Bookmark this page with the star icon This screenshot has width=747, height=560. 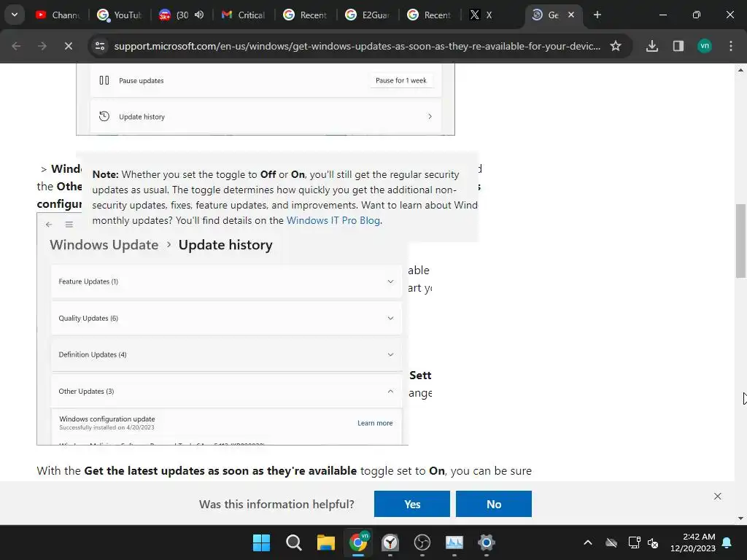tap(616, 46)
